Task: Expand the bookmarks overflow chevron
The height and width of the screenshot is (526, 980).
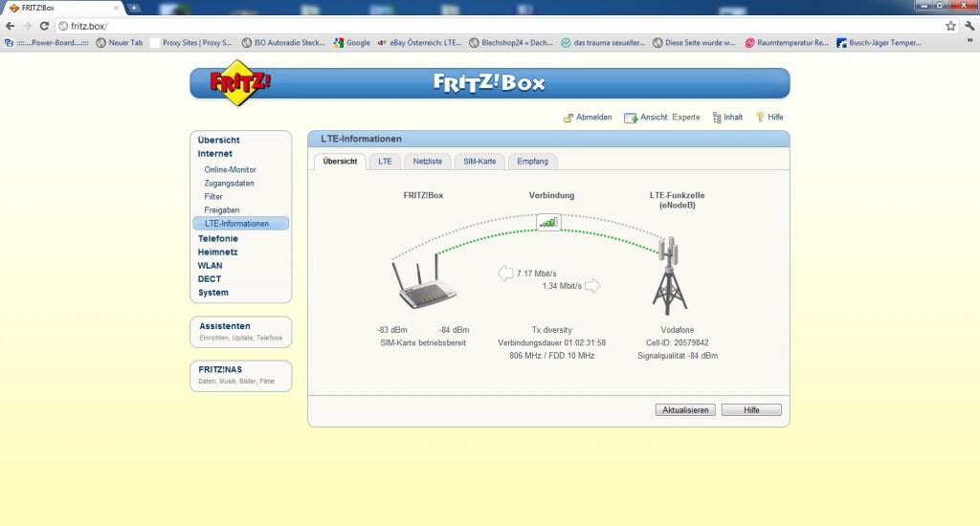Action: (970, 42)
